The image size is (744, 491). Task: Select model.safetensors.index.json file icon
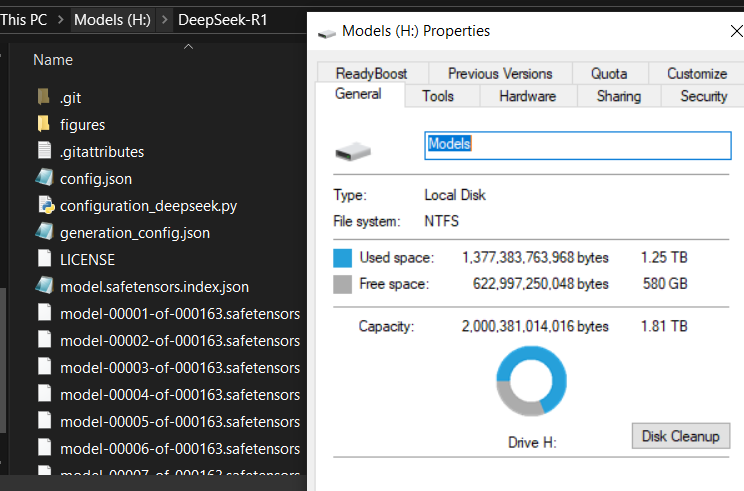click(x=45, y=286)
